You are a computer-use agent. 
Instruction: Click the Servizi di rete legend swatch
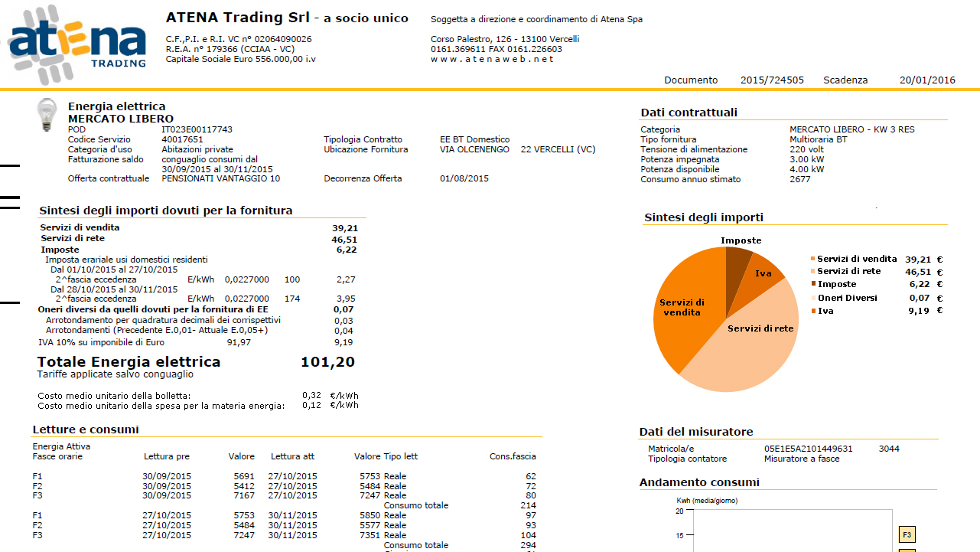pyautogui.click(x=812, y=272)
